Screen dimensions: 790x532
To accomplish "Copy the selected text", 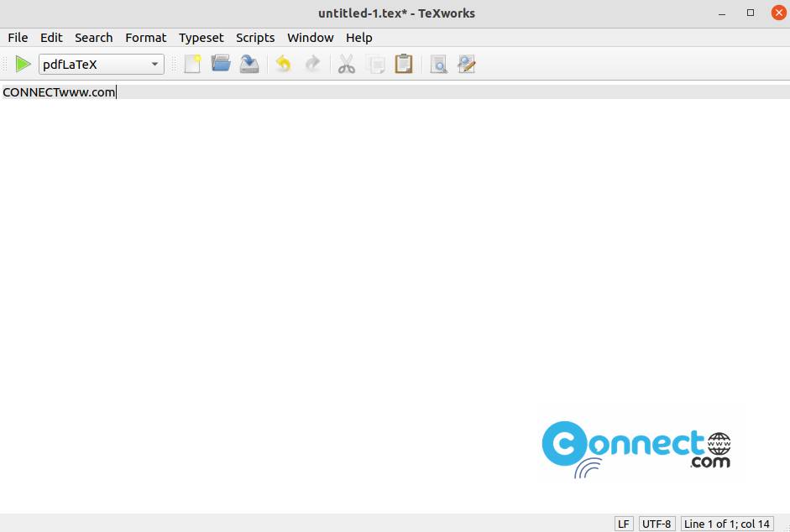I will click(375, 64).
